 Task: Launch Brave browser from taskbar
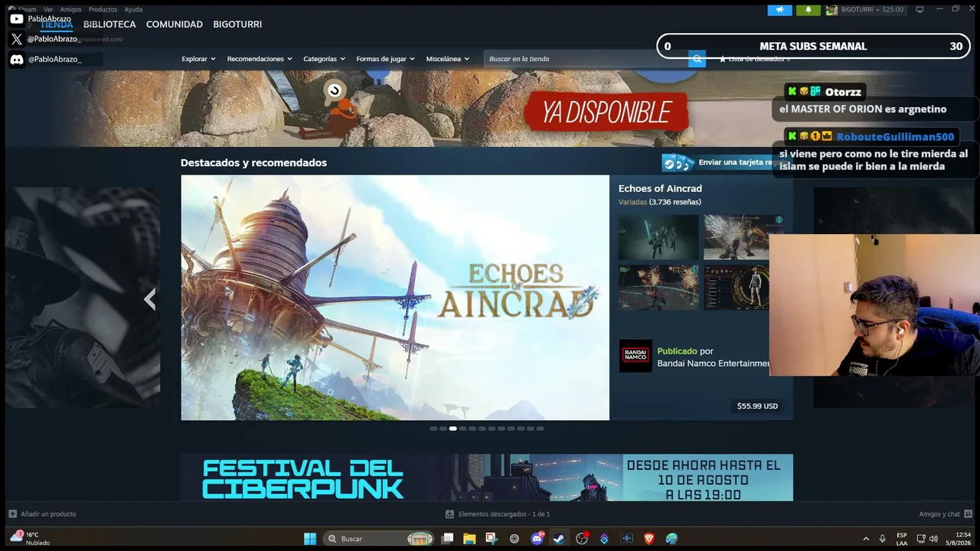(x=649, y=539)
